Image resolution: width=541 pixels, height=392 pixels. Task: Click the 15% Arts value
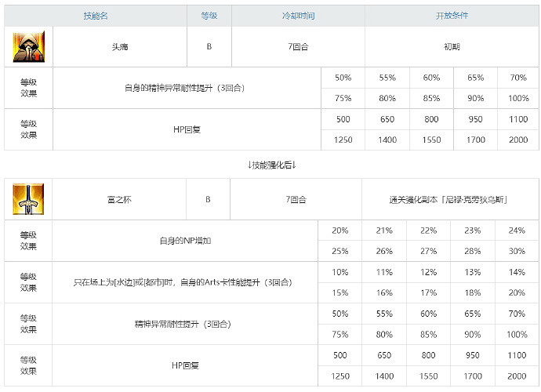[339, 293]
